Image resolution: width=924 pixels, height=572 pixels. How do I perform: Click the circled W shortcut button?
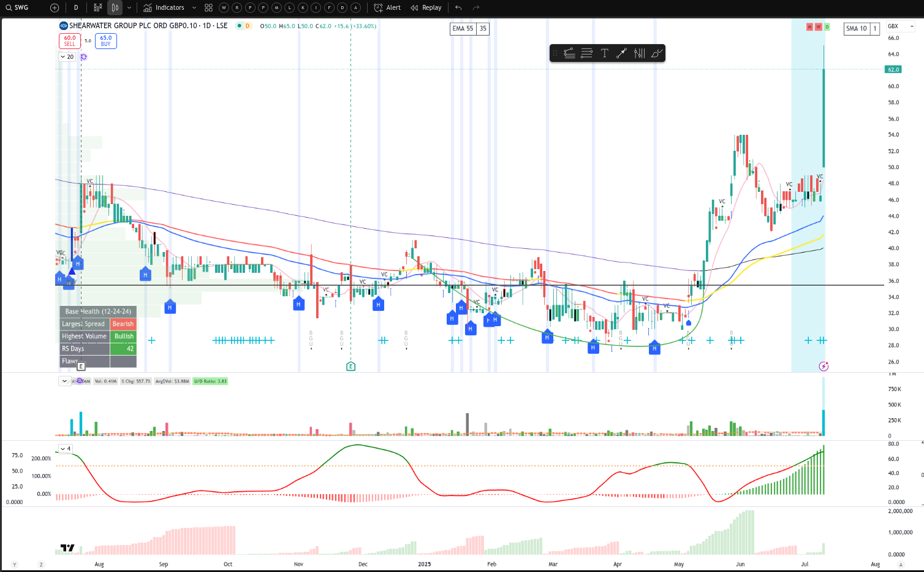tap(224, 7)
